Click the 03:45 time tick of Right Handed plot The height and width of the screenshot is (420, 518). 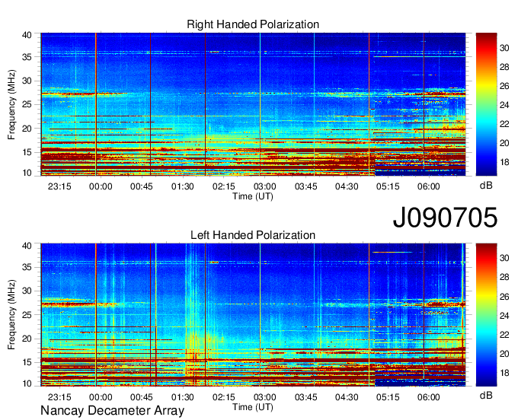click(x=306, y=186)
